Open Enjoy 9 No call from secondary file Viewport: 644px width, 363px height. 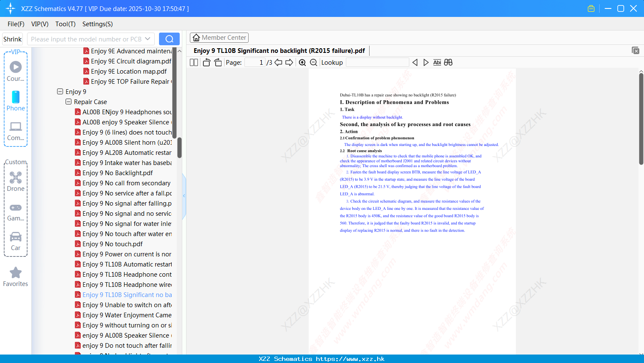click(123, 183)
